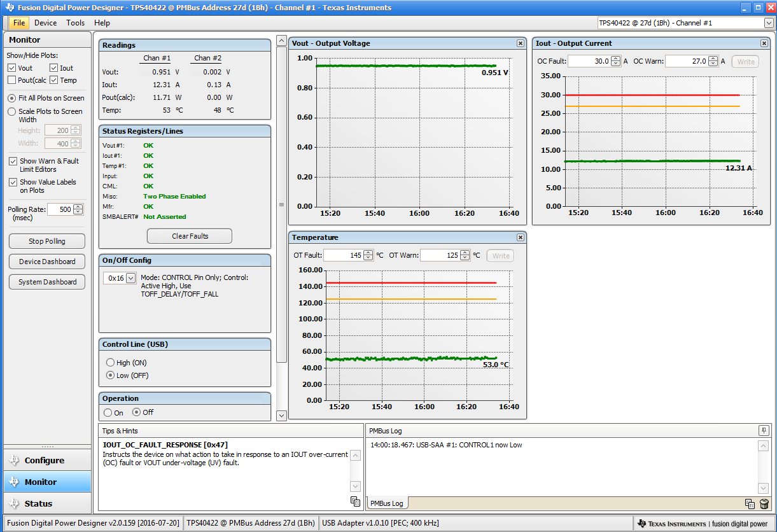Viewport: 777px width, 532px height.
Task: Select Operation On radio button
Action: click(108, 412)
